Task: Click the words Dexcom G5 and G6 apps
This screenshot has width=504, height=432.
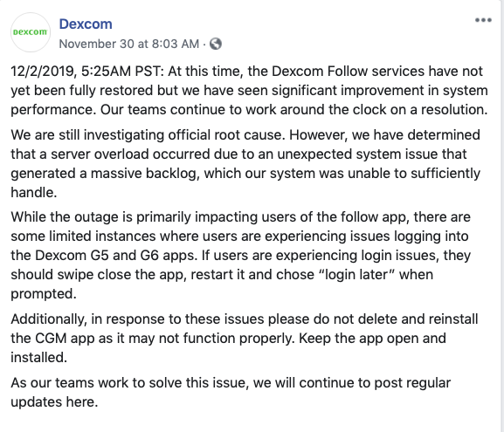Action: [x=115, y=256]
